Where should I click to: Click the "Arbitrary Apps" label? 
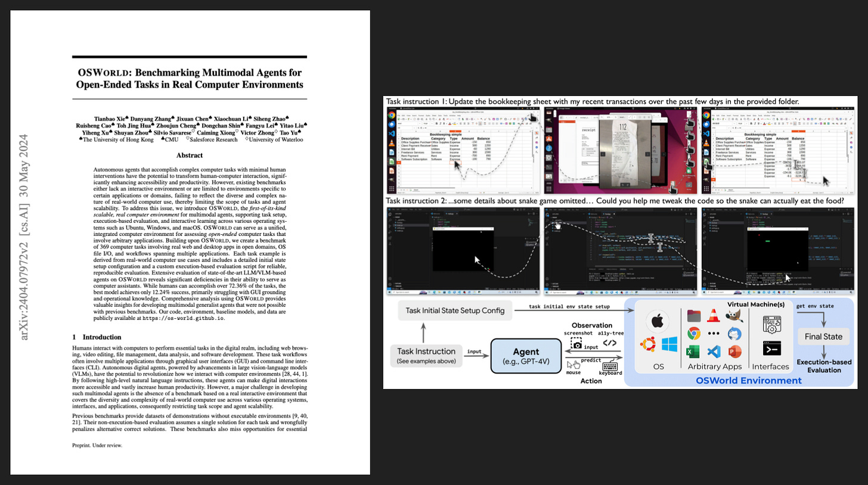click(x=715, y=366)
